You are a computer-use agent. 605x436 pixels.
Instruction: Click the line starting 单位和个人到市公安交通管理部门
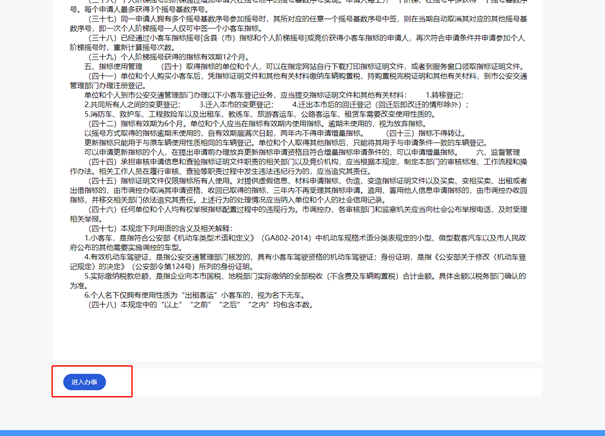[246, 95]
